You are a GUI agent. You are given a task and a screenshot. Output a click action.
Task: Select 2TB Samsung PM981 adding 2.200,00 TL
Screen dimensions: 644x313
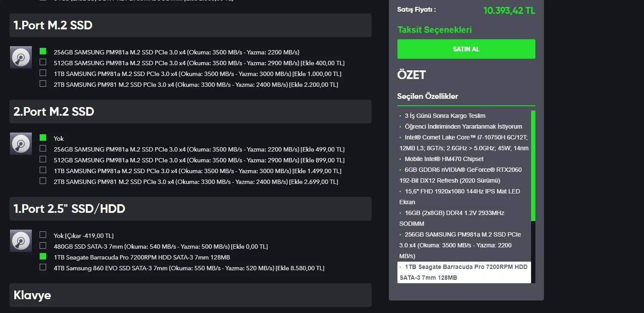click(x=43, y=84)
